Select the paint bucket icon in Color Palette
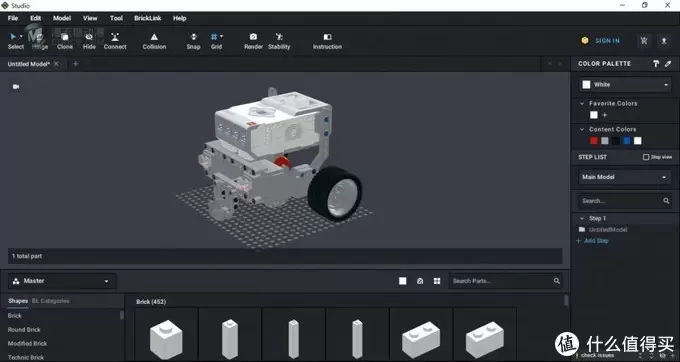 656,64
